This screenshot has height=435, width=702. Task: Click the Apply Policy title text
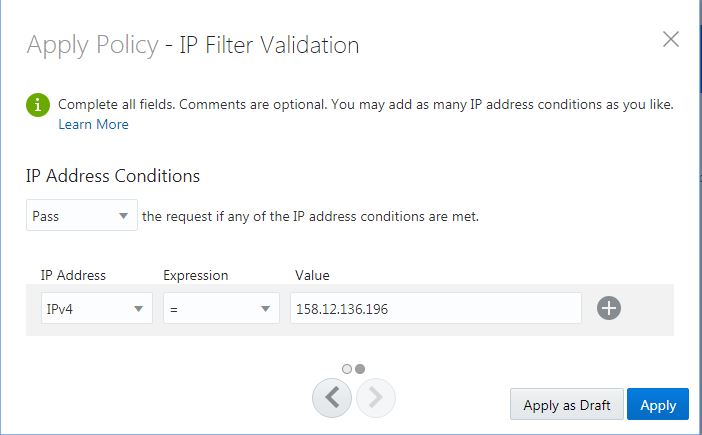pyautogui.click(x=93, y=46)
